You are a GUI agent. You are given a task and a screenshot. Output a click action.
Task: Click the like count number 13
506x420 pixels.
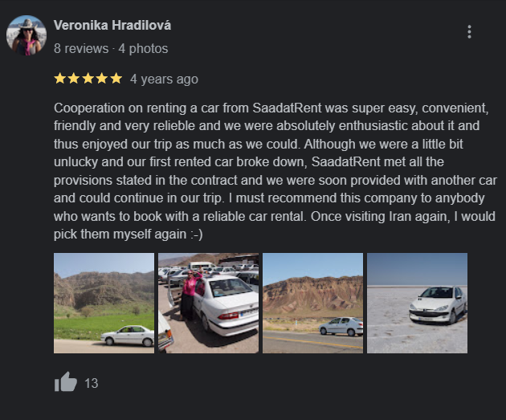click(92, 383)
